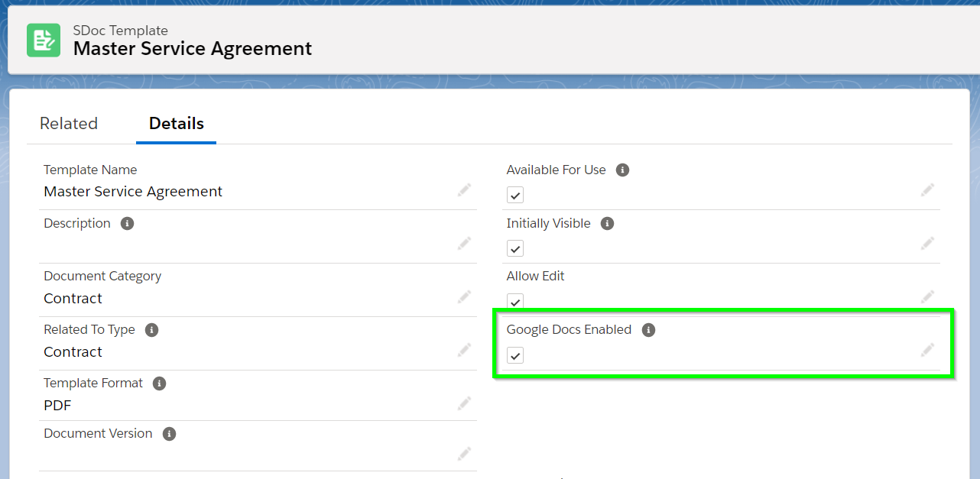Click the Template Name value text
The width and height of the screenshot is (980, 479).
tap(133, 192)
